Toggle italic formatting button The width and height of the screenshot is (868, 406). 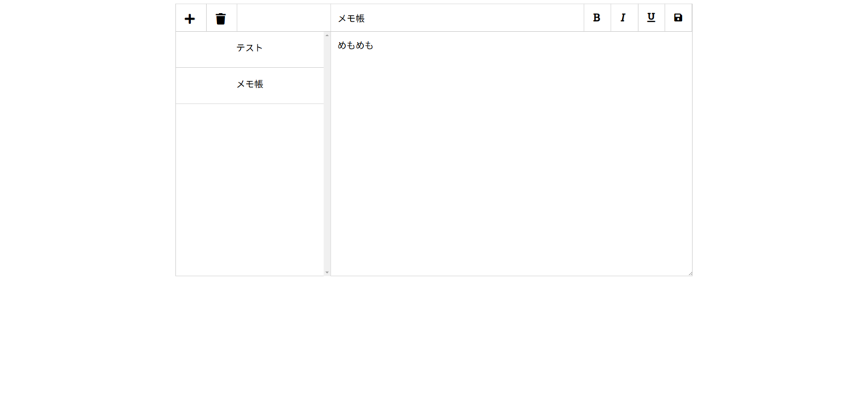(624, 18)
